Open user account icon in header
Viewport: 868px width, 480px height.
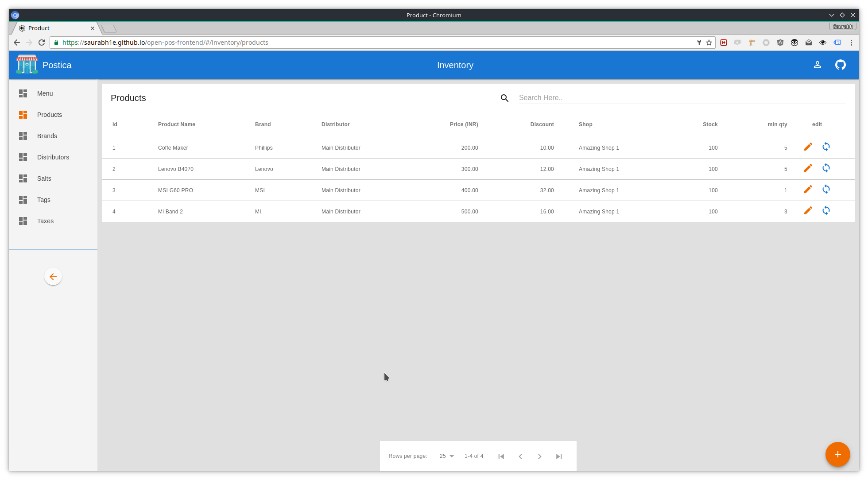click(x=817, y=65)
